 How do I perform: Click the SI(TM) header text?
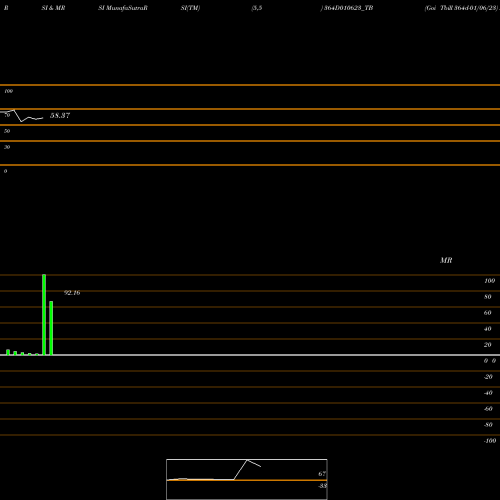[x=190, y=8]
